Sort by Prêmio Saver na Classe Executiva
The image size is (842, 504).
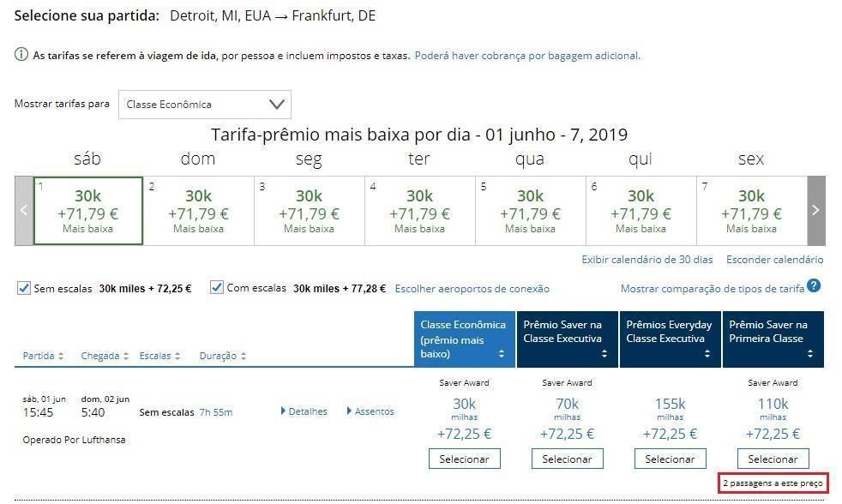[567, 339]
